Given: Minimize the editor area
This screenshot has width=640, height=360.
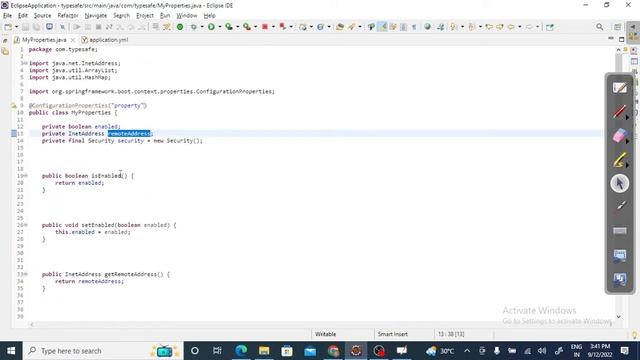Looking at the screenshot, I should coord(611,38).
